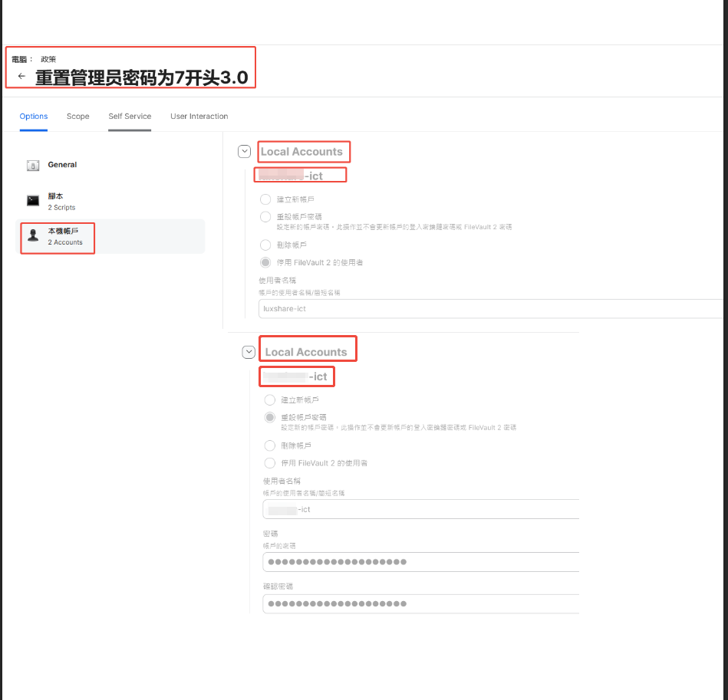
Task: Choose 刪除帳戶 in the second Local Accounts section
Action: coord(269,445)
